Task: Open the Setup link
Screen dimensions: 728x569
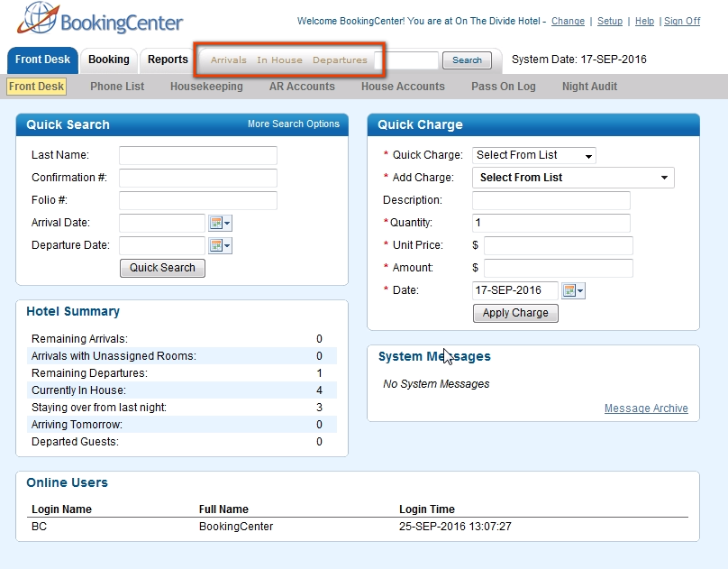Action: 610,21
